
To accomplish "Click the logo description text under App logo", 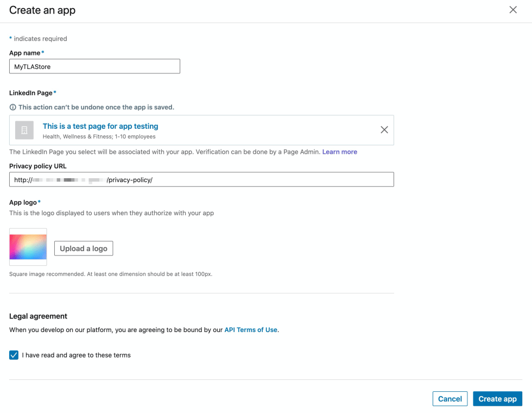I will (112, 213).
